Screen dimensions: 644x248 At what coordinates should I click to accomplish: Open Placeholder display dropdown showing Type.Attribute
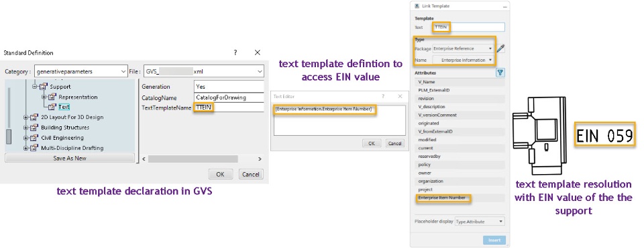[479, 221]
